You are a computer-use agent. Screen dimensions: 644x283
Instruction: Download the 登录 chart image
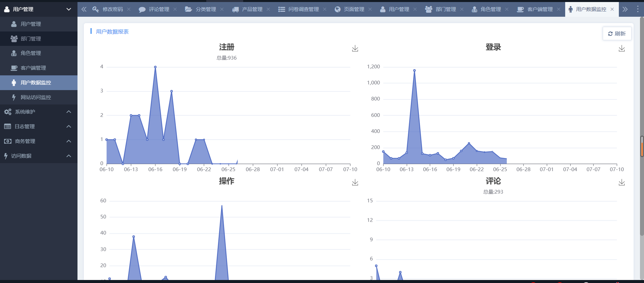coord(622,49)
